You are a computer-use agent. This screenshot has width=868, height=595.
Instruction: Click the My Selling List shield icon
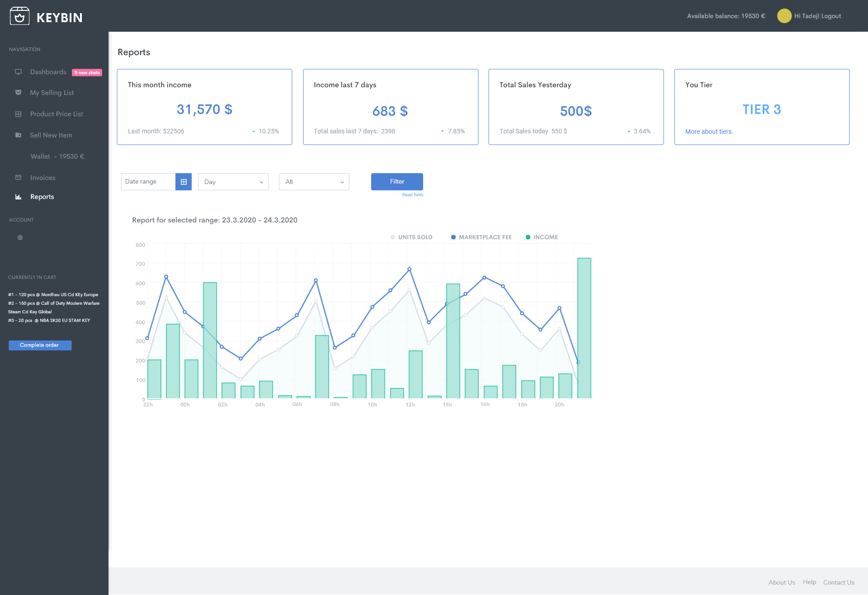[x=19, y=93]
